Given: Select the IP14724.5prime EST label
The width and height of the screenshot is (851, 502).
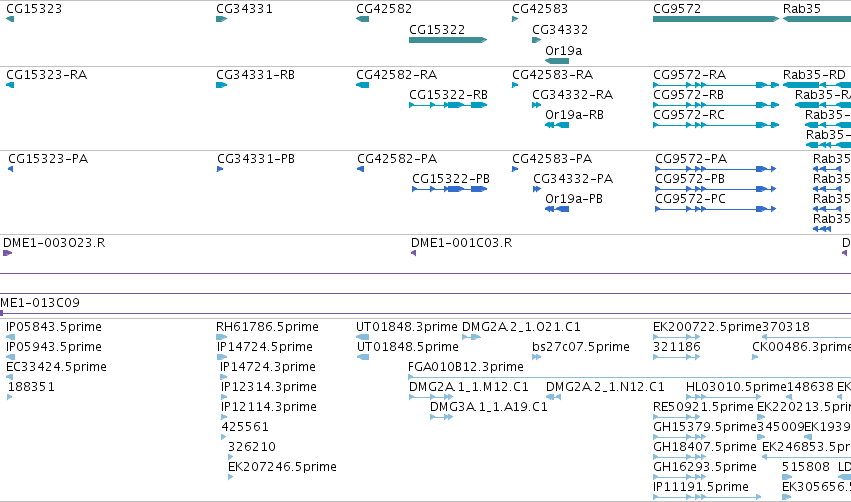Looking at the screenshot, I should [x=265, y=347].
